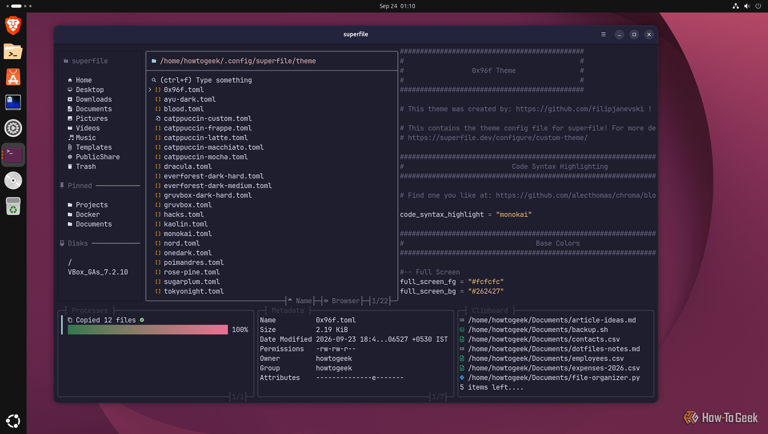Select tokyonight.toml file
The height and width of the screenshot is (434, 768).
coord(193,291)
